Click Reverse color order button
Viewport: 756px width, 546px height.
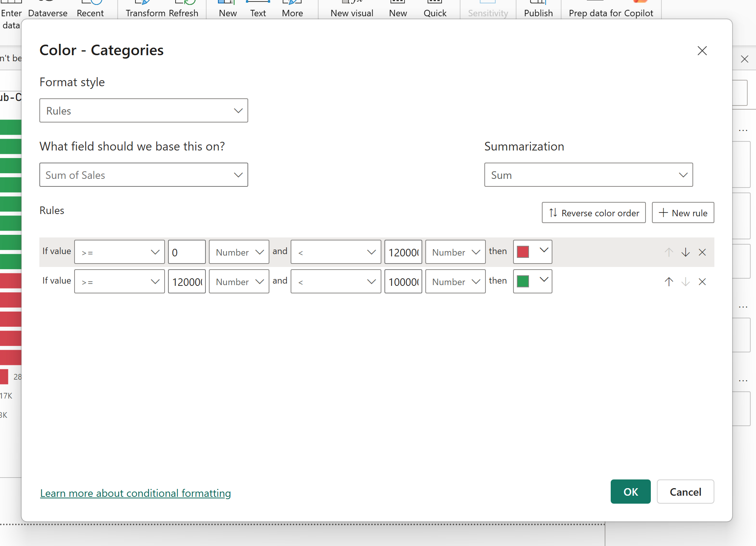point(593,213)
